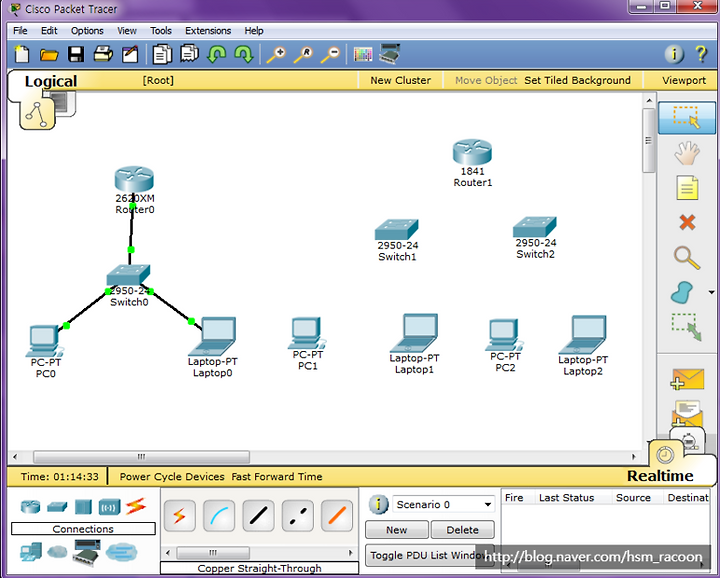This screenshot has height=578, width=720.
Task: Expand the polygon tool shape arrow
Action: tap(711, 292)
